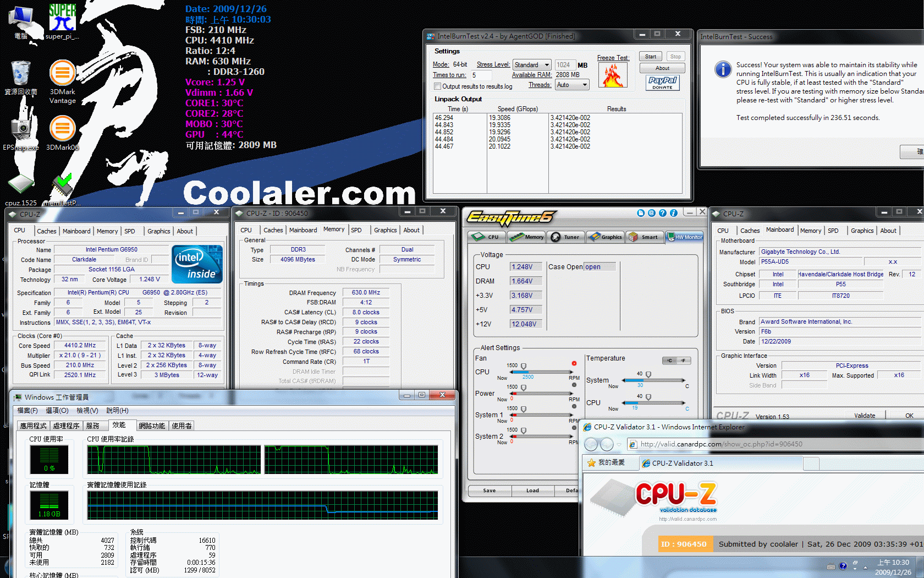Open the IE recent pages dropdown arrow
The width and height of the screenshot is (924, 578).
tap(619, 444)
